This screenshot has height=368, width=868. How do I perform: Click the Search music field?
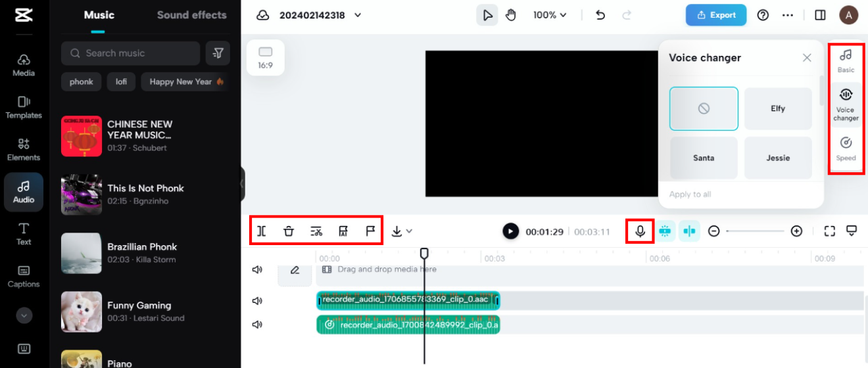(130, 53)
